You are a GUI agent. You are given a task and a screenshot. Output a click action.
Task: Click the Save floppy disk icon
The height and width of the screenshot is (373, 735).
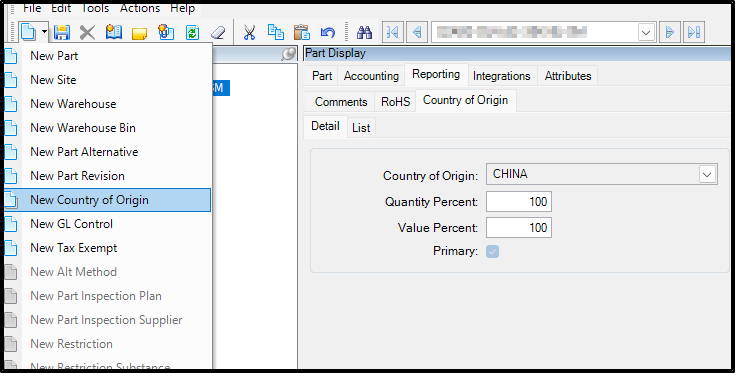coord(62,32)
